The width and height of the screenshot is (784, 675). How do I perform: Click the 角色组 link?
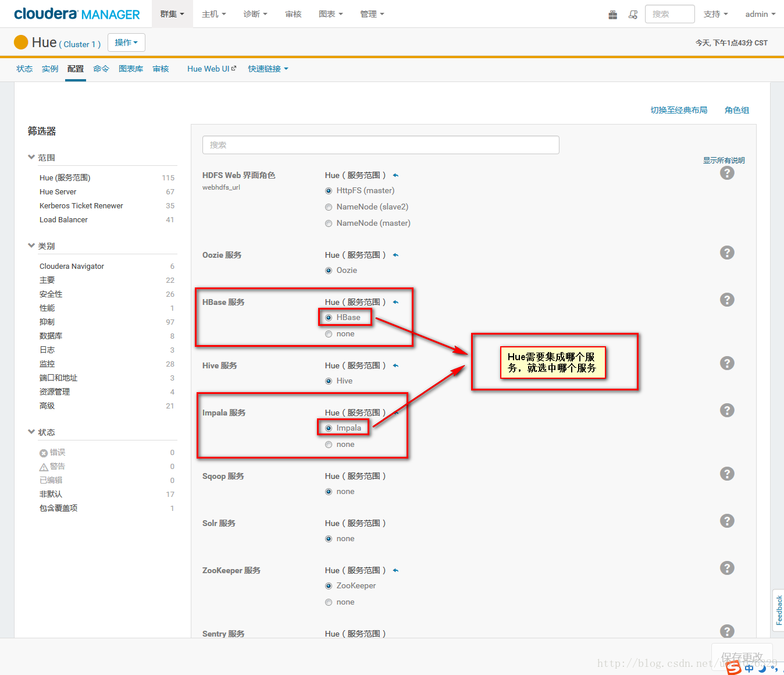click(737, 110)
